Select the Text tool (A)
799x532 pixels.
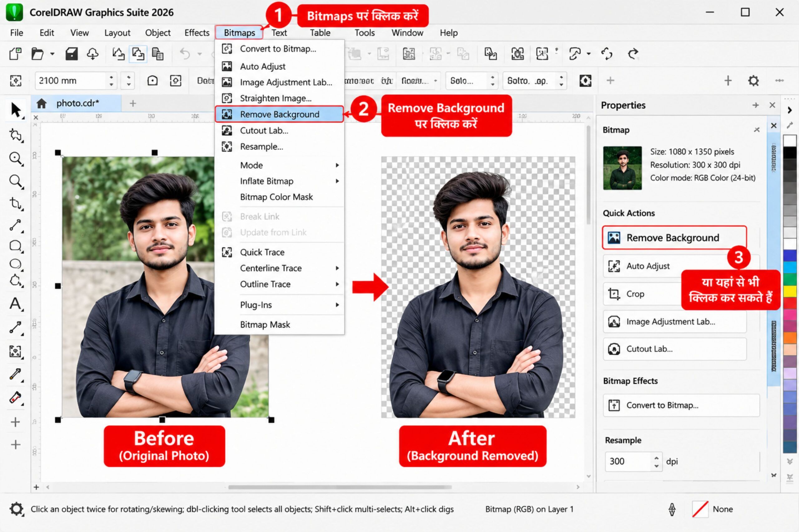tap(15, 304)
